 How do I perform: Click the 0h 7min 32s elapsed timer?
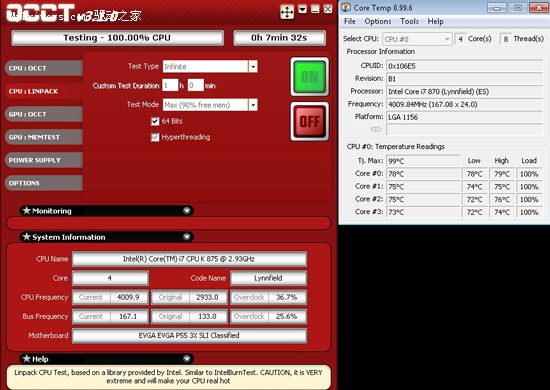[280, 38]
